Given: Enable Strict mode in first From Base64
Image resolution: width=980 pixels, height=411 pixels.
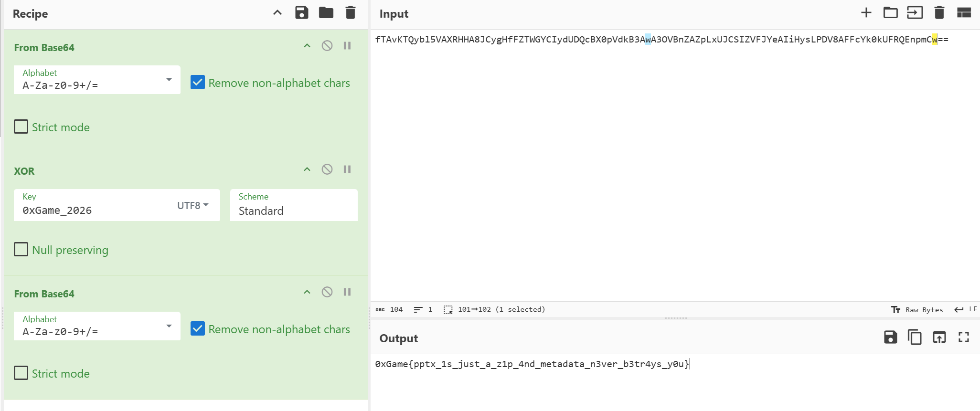Looking at the screenshot, I should [x=21, y=127].
